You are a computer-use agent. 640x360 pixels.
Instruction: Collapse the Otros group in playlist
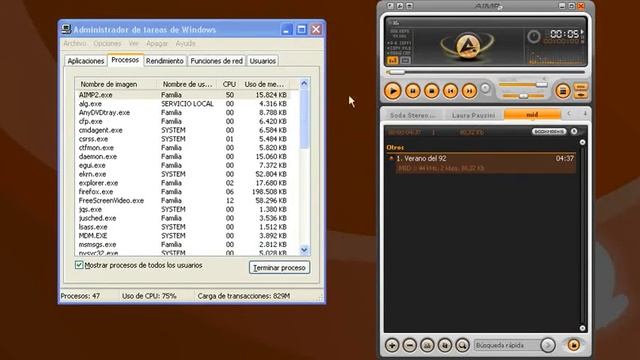point(395,147)
